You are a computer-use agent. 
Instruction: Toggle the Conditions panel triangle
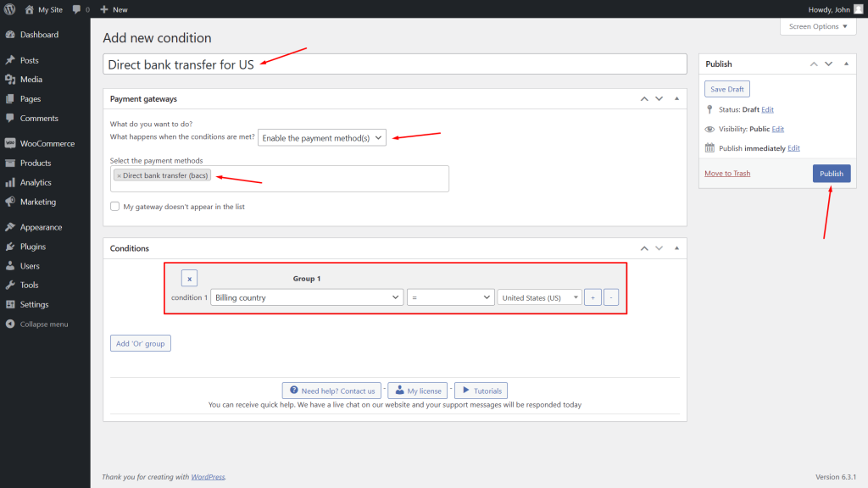[x=676, y=248]
